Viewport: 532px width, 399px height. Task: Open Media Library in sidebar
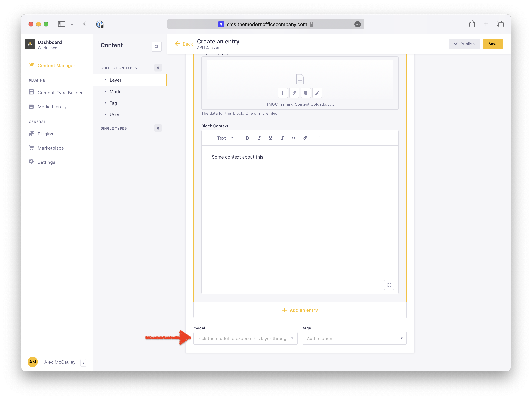pos(52,107)
